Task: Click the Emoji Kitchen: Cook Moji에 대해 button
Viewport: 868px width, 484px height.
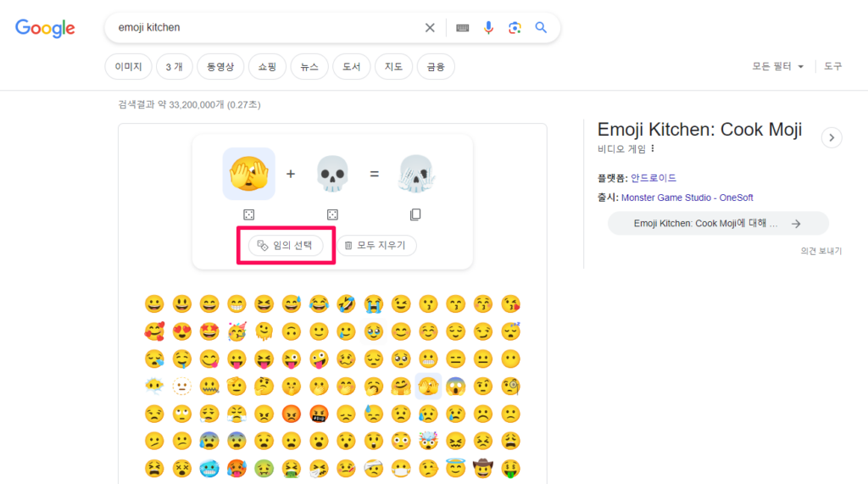Action: point(718,224)
